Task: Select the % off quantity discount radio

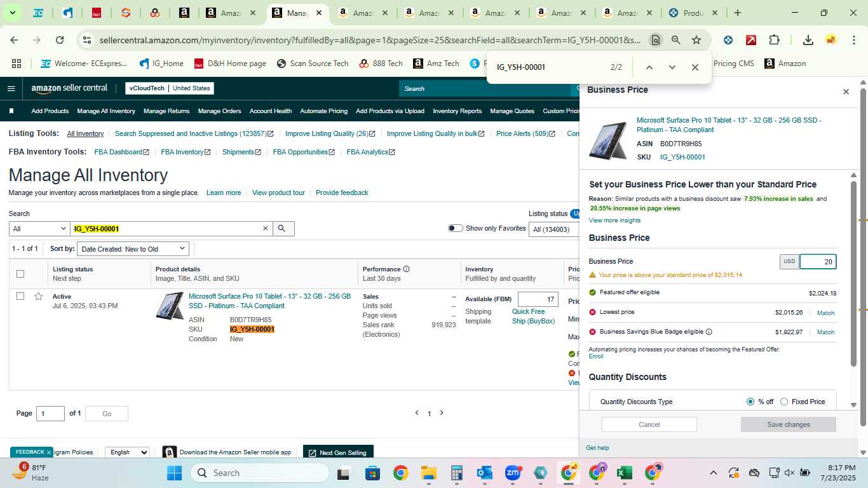Action: pos(750,402)
